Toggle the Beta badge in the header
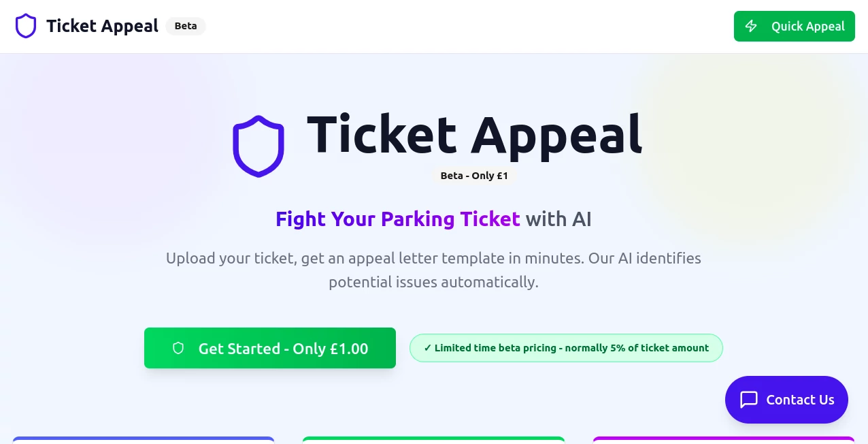868x444 pixels. click(185, 26)
